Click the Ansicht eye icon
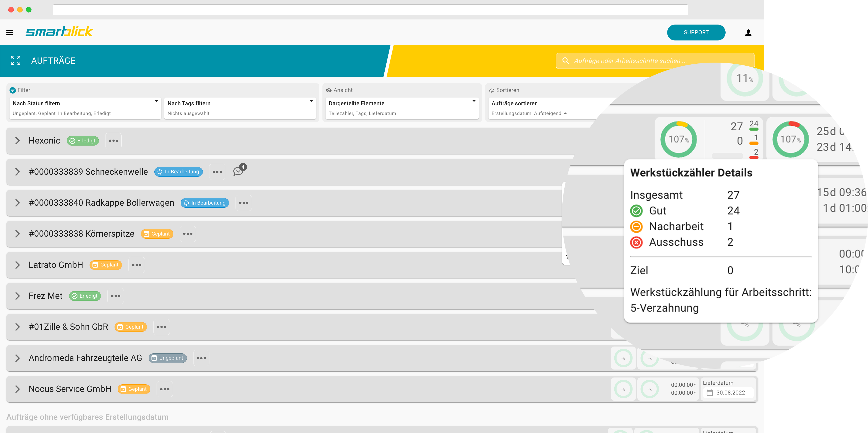868x433 pixels. [x=329, y=90]
